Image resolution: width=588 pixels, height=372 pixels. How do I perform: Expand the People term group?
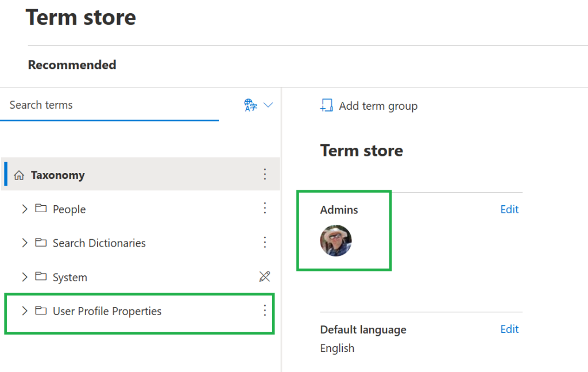click(x=25, y=209)
